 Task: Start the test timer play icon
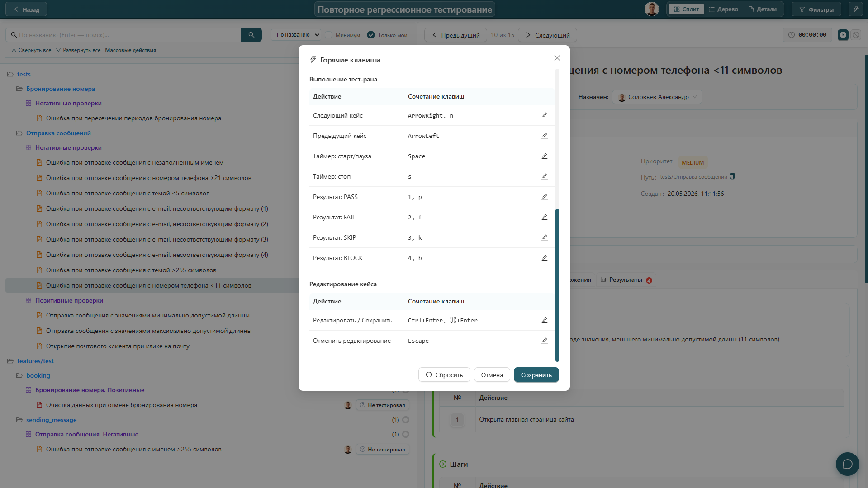tap(843, 35)
